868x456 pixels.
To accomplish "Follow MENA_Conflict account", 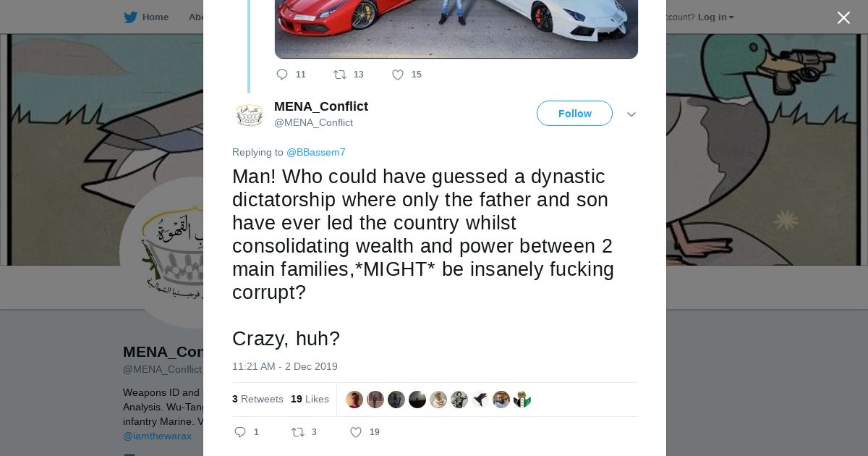I will click(574, 114).
